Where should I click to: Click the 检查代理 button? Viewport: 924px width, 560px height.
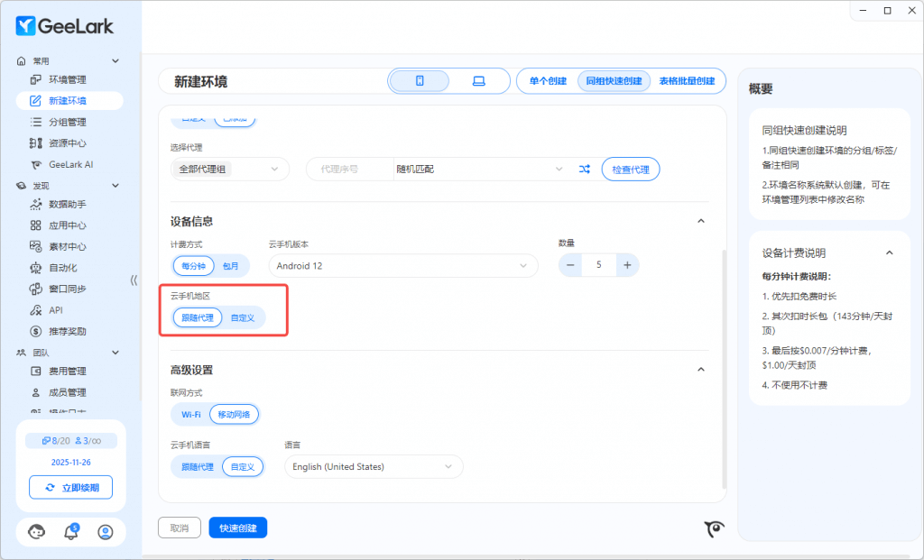(631, 169)
